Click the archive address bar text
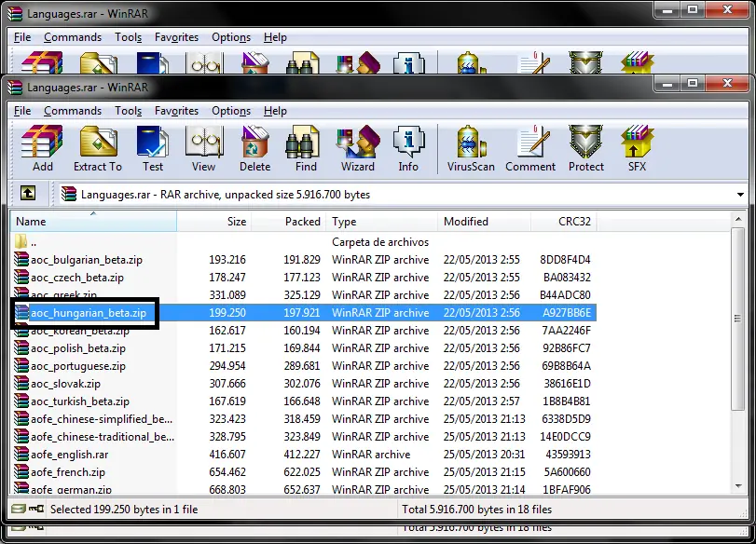 pos(226,195)
